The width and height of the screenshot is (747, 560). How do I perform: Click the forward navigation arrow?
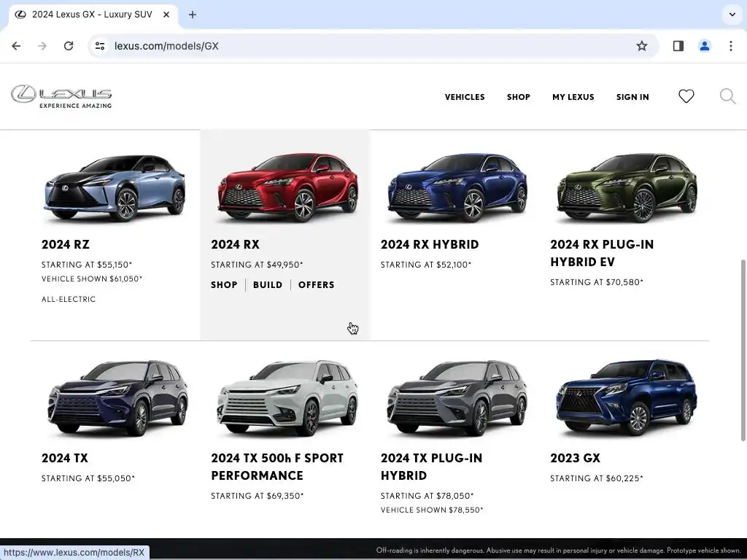42,46
